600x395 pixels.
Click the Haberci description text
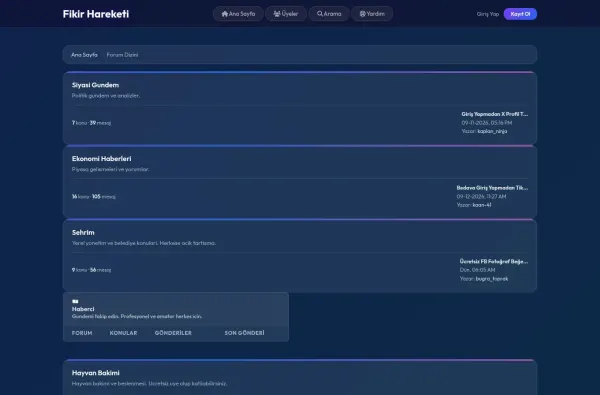(137, 317)
